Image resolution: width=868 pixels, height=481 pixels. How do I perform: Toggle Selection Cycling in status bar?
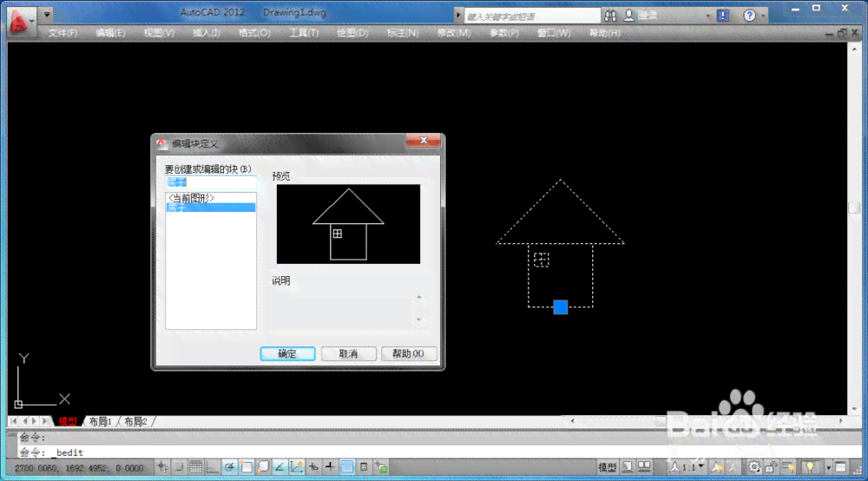[381, 467]
